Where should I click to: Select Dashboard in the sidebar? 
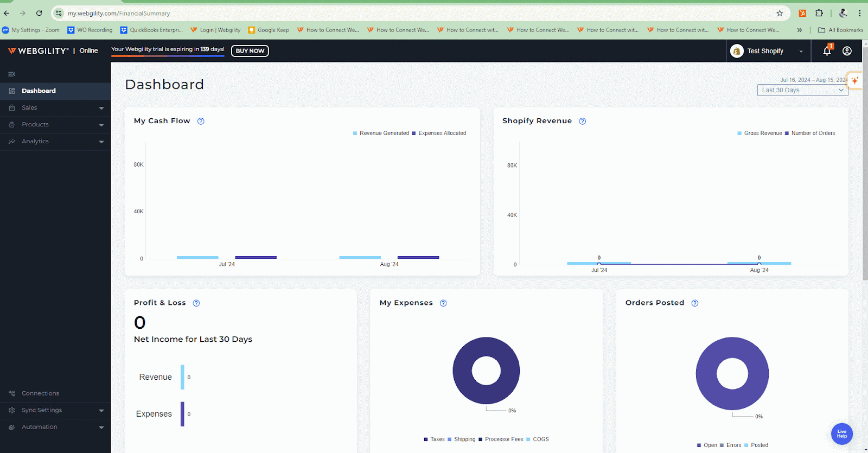point(39,91)
